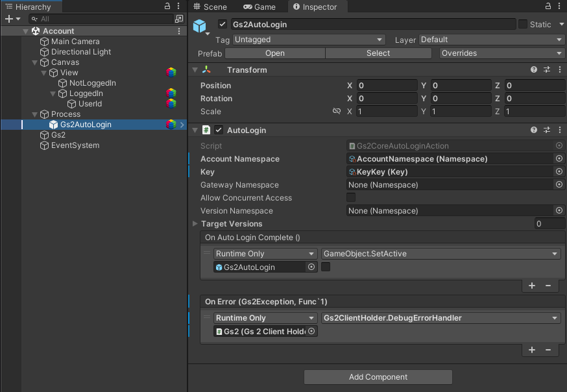Viewport: 567px width, 392px height.
Task: Open the GameObject.SetActive function dropdown
Action: (x=440, y=254)
